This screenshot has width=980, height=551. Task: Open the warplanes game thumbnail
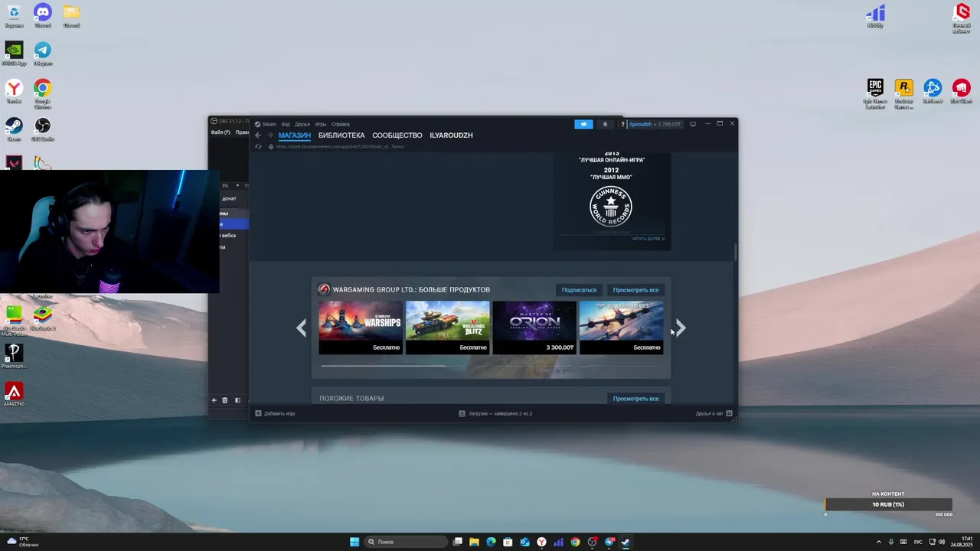click(621, 328)
